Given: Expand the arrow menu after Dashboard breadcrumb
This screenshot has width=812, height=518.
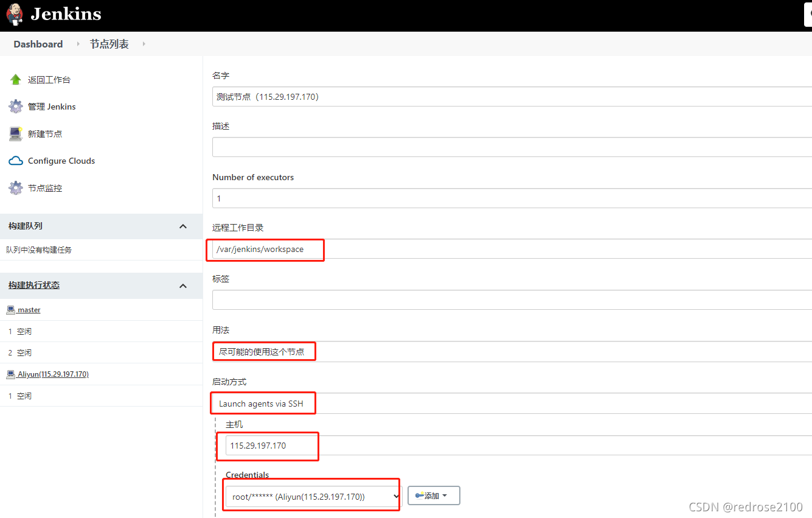Looking at the screenshot, I should [x=78, y=44].
